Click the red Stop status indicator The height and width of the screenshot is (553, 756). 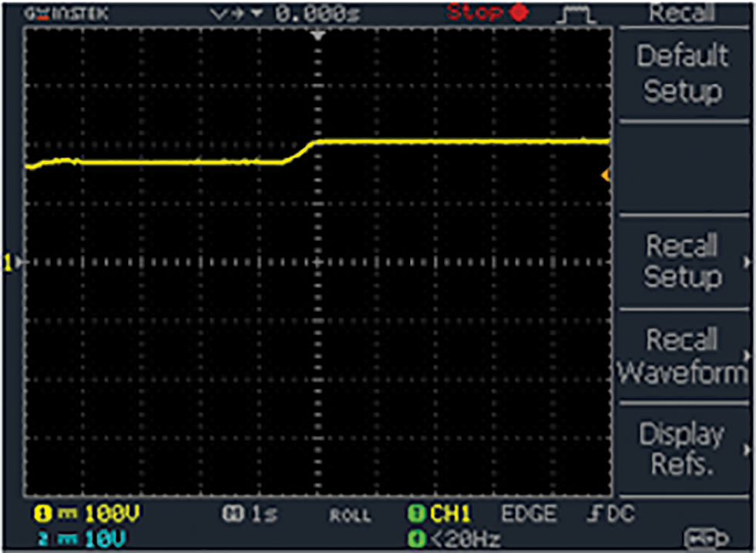(488, 12)
